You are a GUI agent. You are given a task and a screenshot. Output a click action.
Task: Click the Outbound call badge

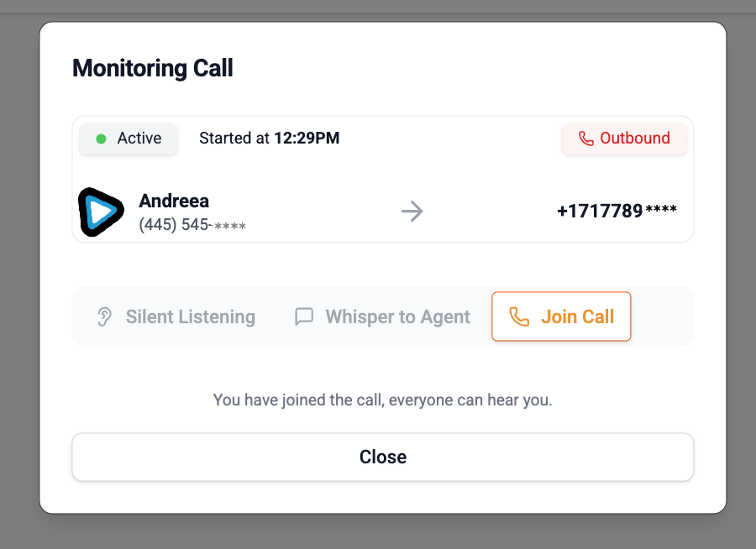[x=624, y=139]
